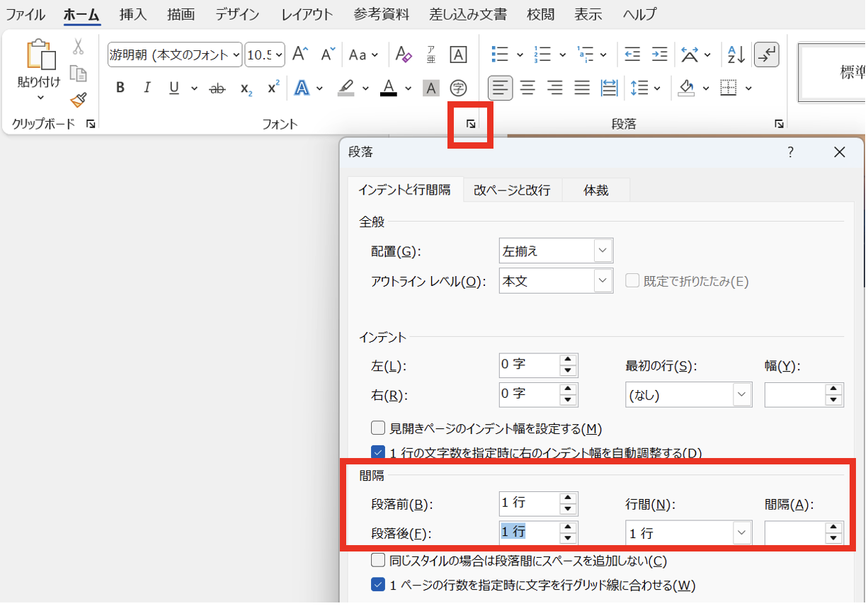Toggle show paragraph marks icon
The width and height of the screenshot is (868, 606).
pos(766,55)
